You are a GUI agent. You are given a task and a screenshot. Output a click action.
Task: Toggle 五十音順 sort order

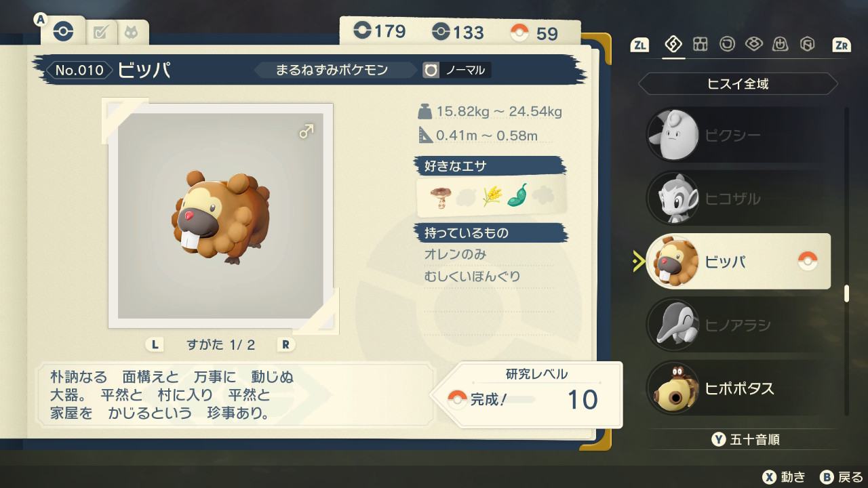click(x=745, y=439)
